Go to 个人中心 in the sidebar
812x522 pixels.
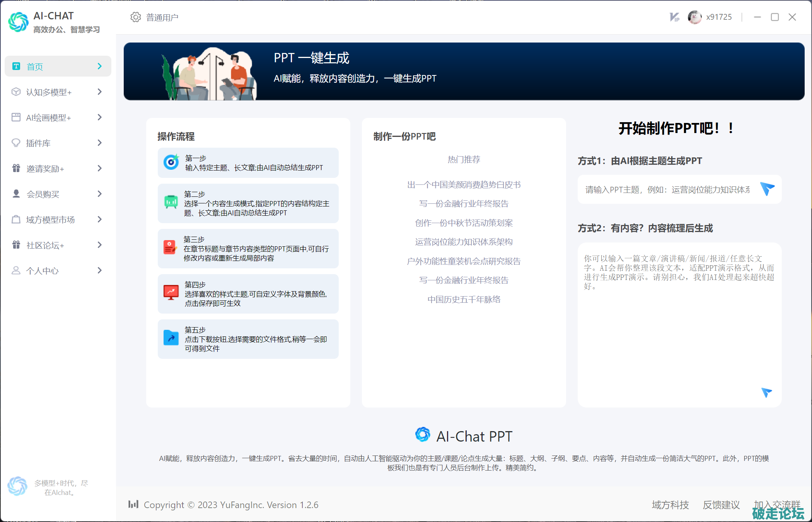point(42,271)
